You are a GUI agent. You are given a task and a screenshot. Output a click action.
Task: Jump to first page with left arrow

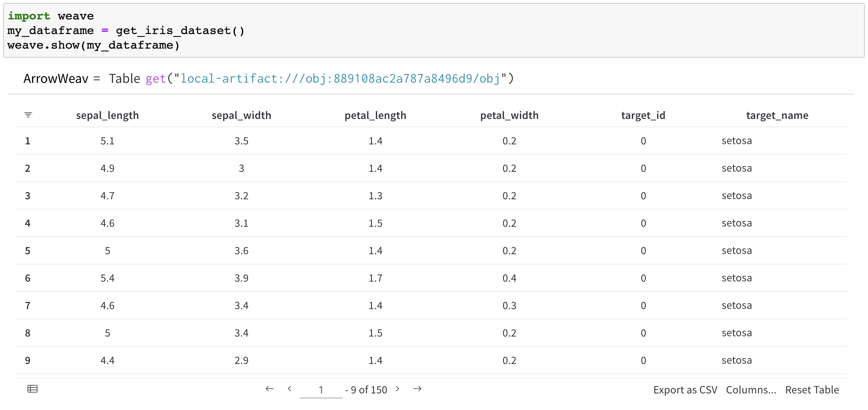tap(270, 389)
